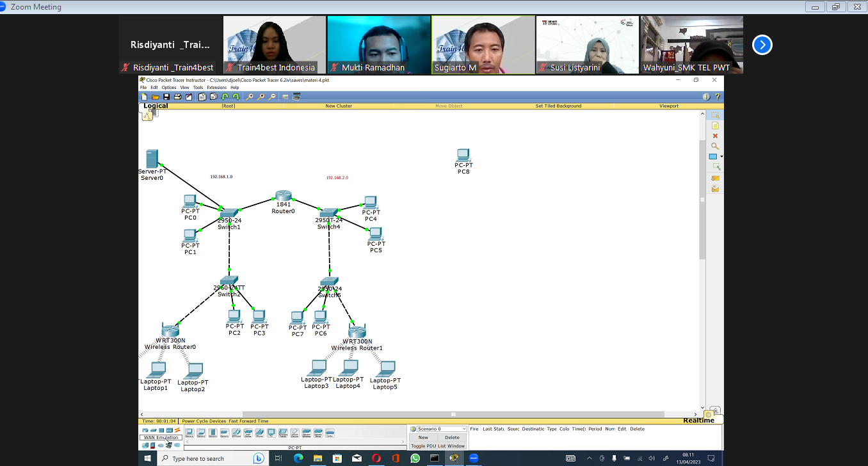Viewport: 868px width, 466px height.
Task: Open the Scenario 0 dropdown
Action: pos(438,429)
